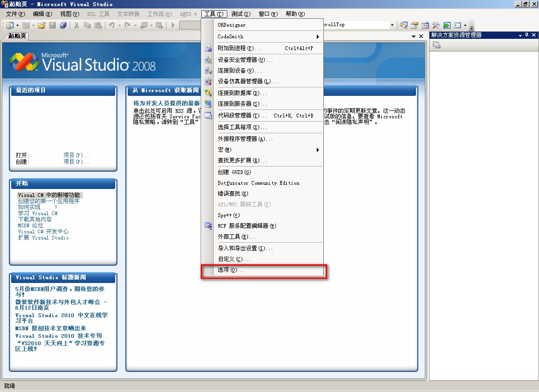539x392 pixels.
Task: Open the Command Window icon's dropdown arrow
Action: point(465,25)
